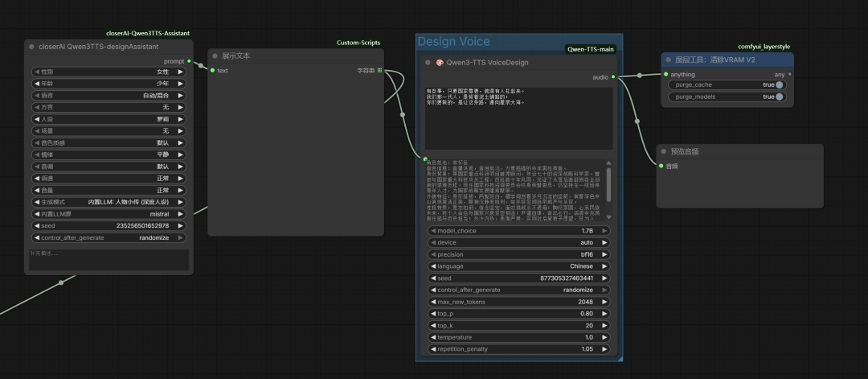Click the 音频 input port on preview node

click(x=661, y=166)
